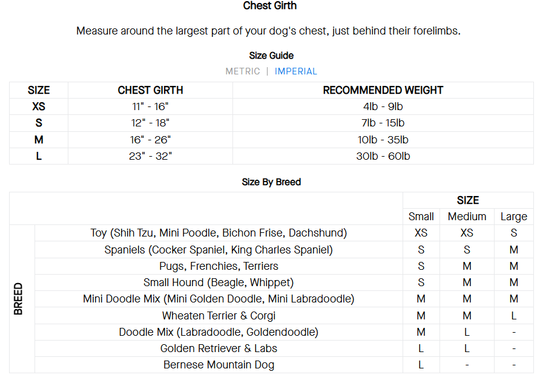Click the 16" - 26" chest girth cell
Image resolution: width=543 pixels, height=392 pixels.
tap(150, 140)
